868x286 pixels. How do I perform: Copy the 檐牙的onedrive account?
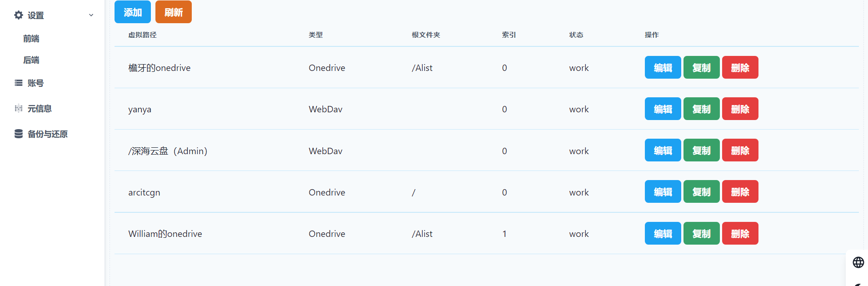(701, 67)
